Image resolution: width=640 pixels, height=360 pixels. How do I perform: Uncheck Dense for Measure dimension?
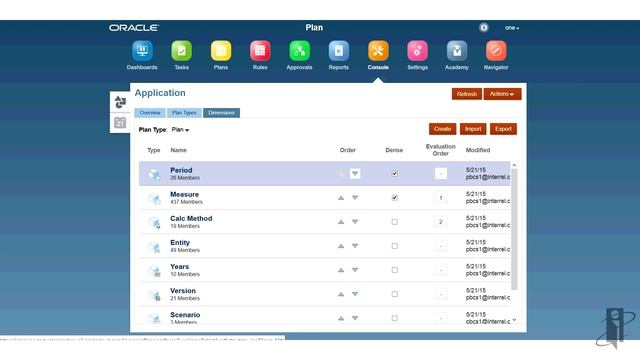[394, 198]
